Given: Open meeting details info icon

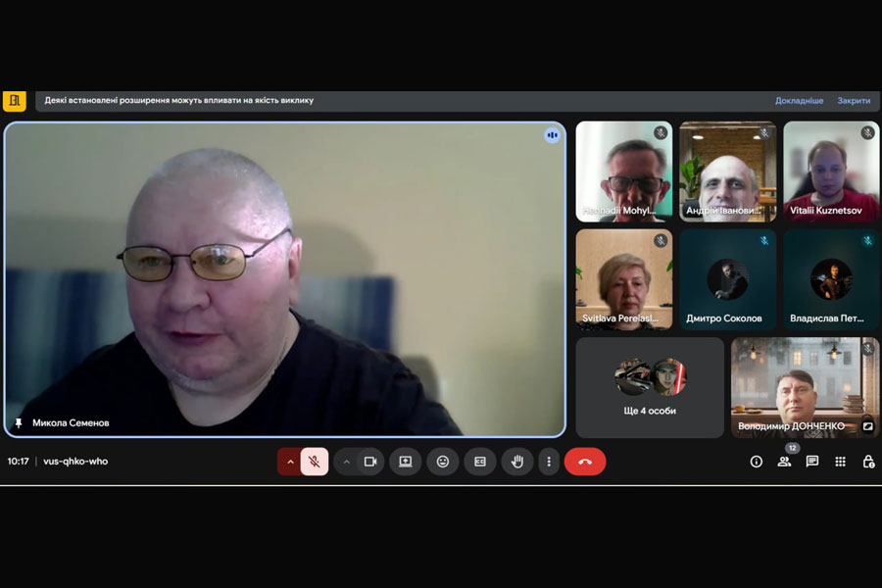Looking at the screenshot, I should click(x=756, y=462).
